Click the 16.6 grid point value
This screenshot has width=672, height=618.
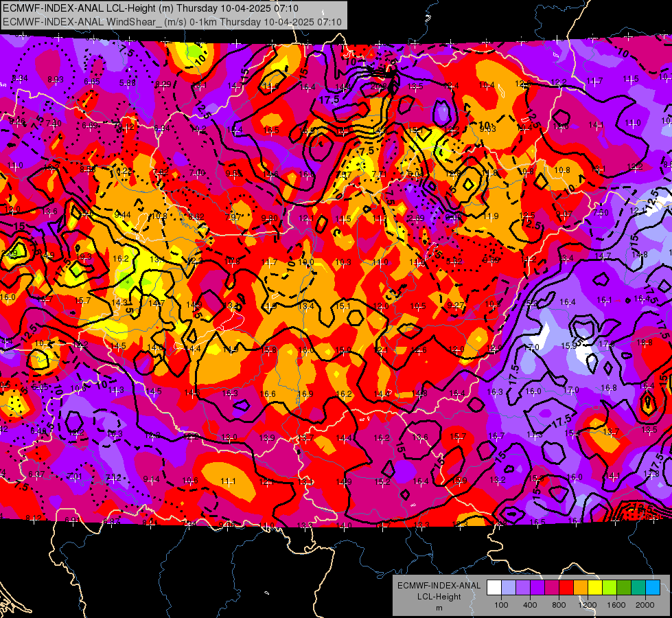click(x=268, y=393)
